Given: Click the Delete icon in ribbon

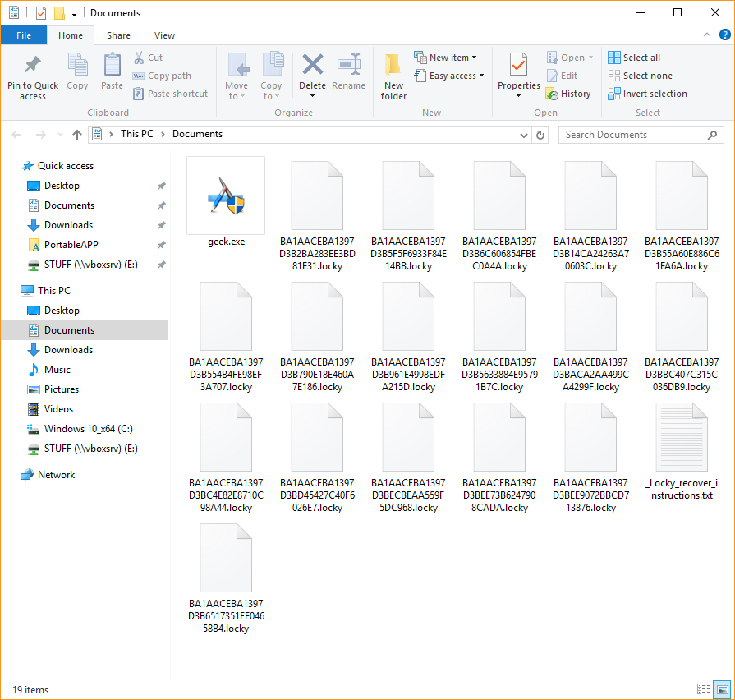Looking at the screenshot, I should [312, 66].
